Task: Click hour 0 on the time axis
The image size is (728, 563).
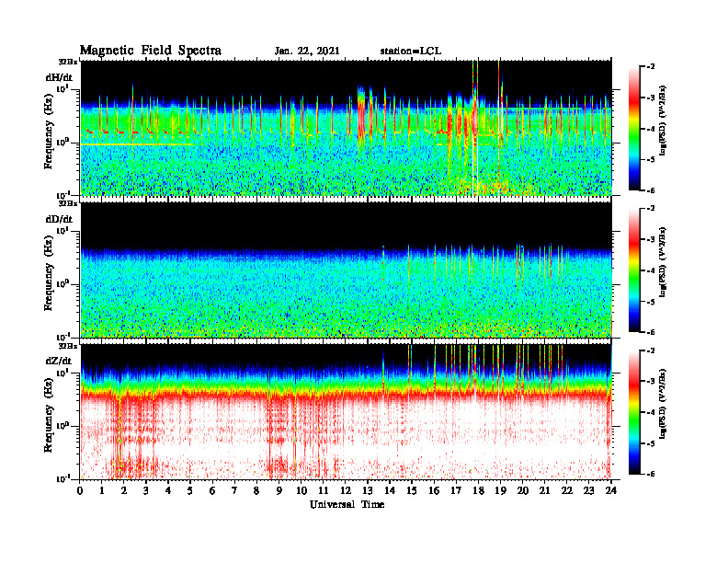Action: [x=80, y=490]
